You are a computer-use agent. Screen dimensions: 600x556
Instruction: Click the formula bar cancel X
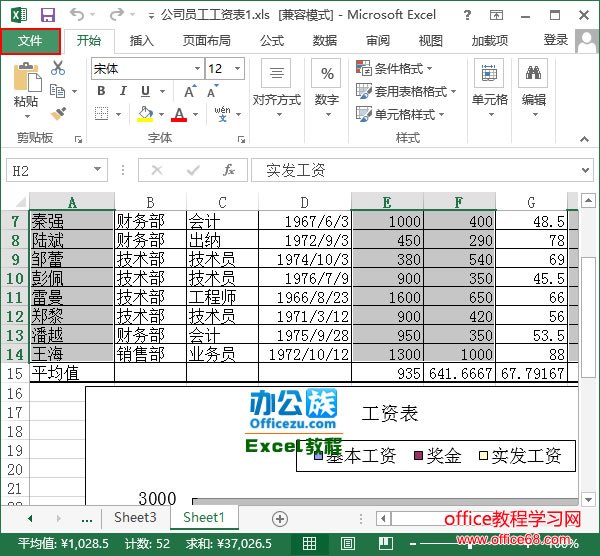pyautogui.click(x=157, y=170)
